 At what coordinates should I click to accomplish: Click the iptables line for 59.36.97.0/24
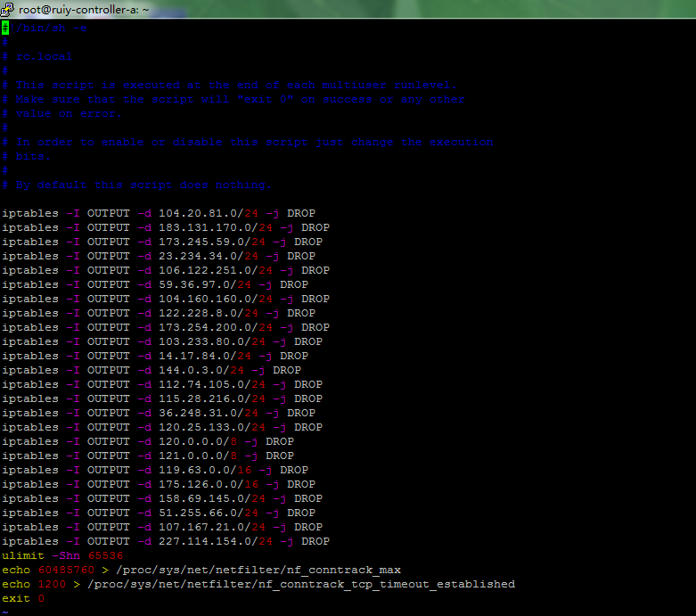coord(155,284)
